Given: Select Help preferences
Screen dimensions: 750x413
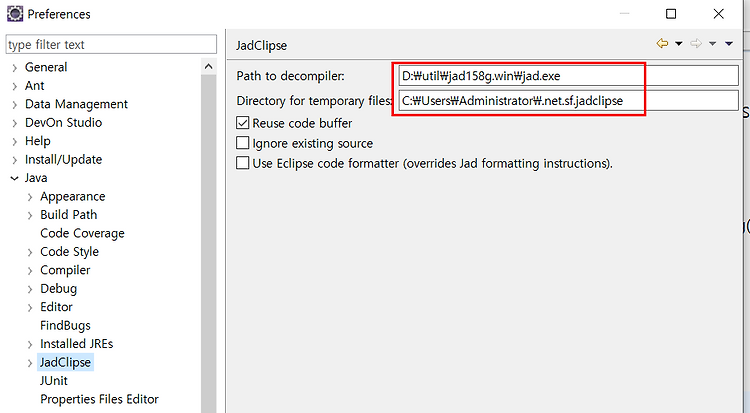Looking at the screenshot, I should click(x=37, y=141).
